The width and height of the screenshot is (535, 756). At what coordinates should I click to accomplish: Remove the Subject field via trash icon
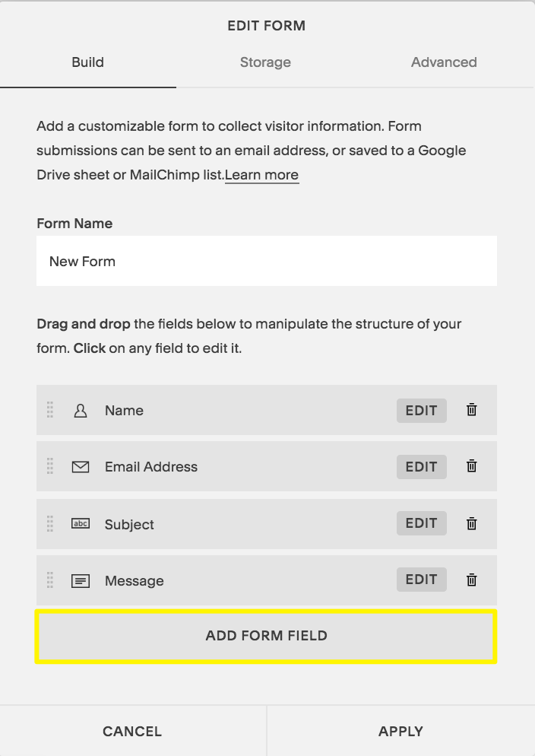(471, 523)
